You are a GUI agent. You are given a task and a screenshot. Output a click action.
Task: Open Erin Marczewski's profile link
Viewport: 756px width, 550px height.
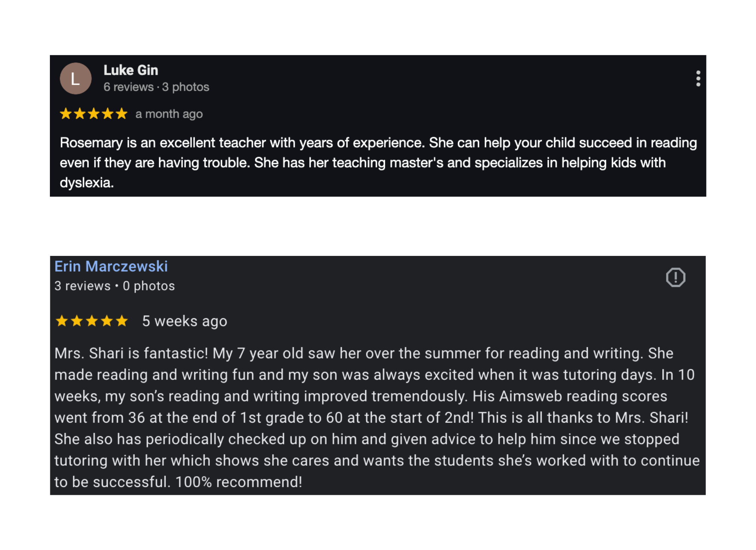[x=111, y=266]
